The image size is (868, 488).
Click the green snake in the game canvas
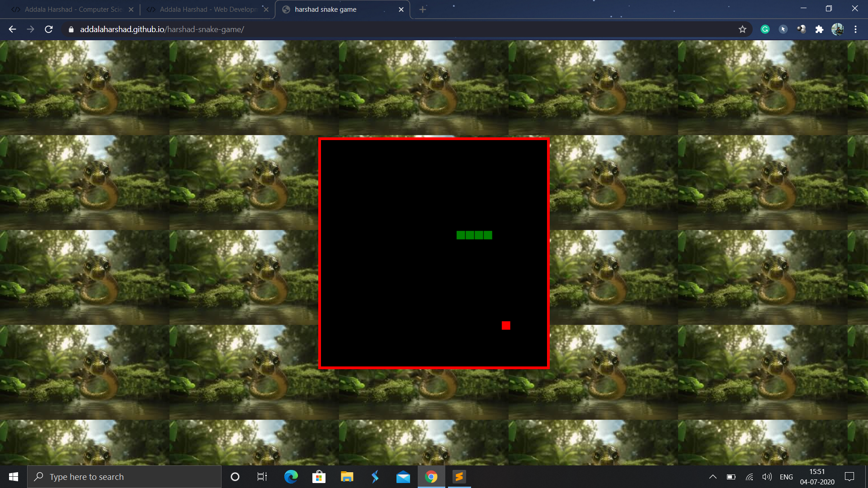coord(474,235)
